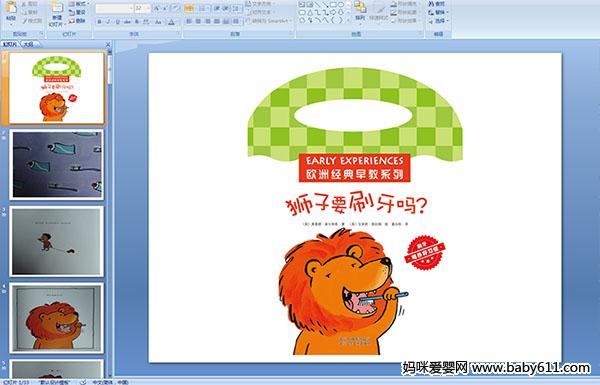
Task: Click the Replace button in editing group
Action: coord(437,12)
